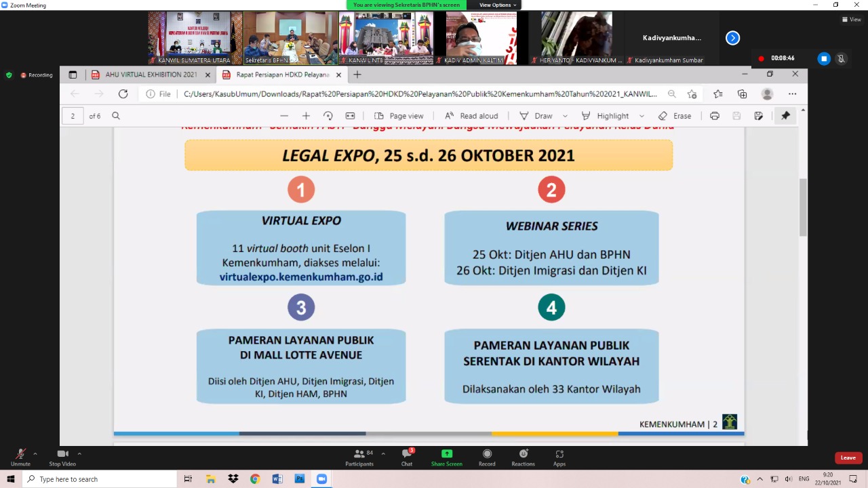Viewport: 868px width, 488px height.
Task: Open Windows notification center
Action: point(853,479)
